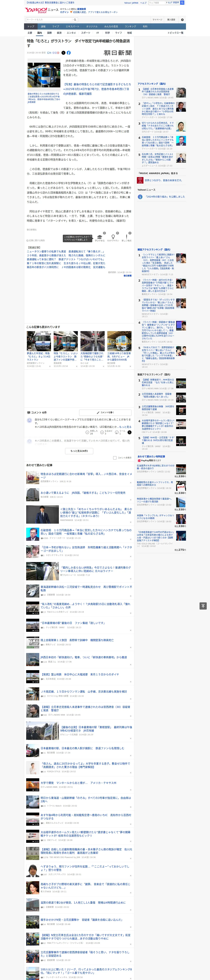The width and height of the screenshot is (210, 980).
Task: Click the MUSIC AWARDS JAPAN trophy icon
Action: pyautogui.click(x=140, y=180)
